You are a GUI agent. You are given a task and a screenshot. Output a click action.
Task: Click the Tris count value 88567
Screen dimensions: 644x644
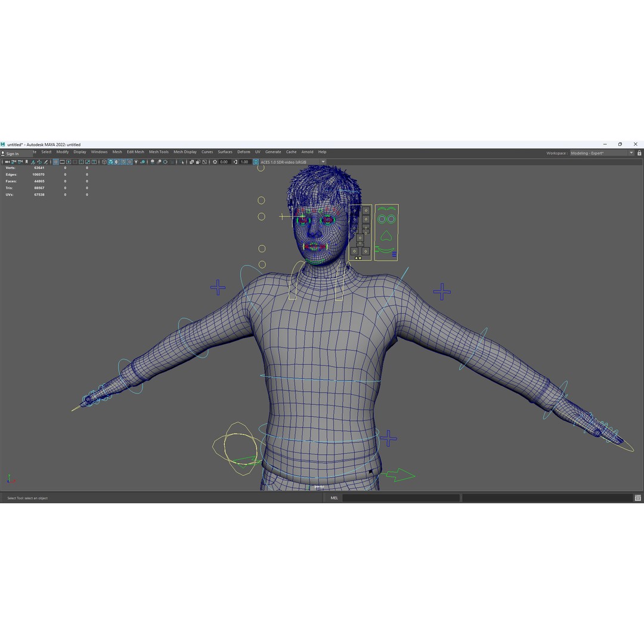point(39,188)
